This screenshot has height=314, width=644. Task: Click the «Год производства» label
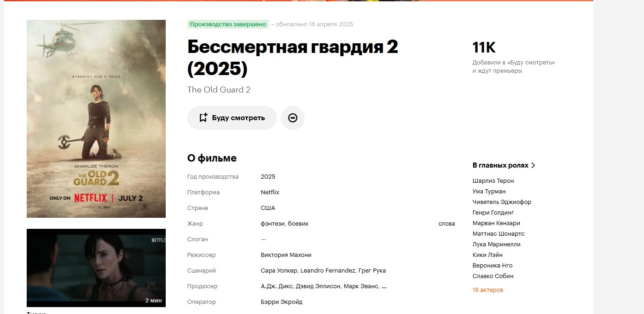[x=213, y=177]
